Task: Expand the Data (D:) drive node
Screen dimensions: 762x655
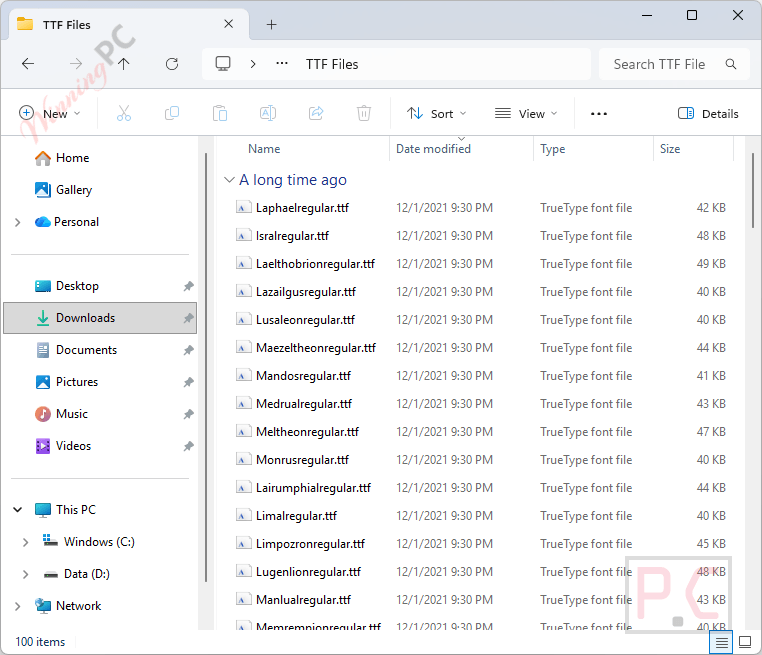Action: 25,574
